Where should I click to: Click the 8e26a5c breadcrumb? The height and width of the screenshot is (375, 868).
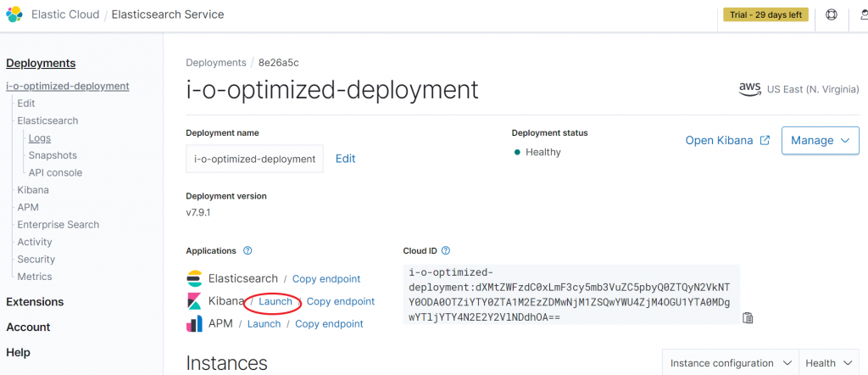(278, 63)
